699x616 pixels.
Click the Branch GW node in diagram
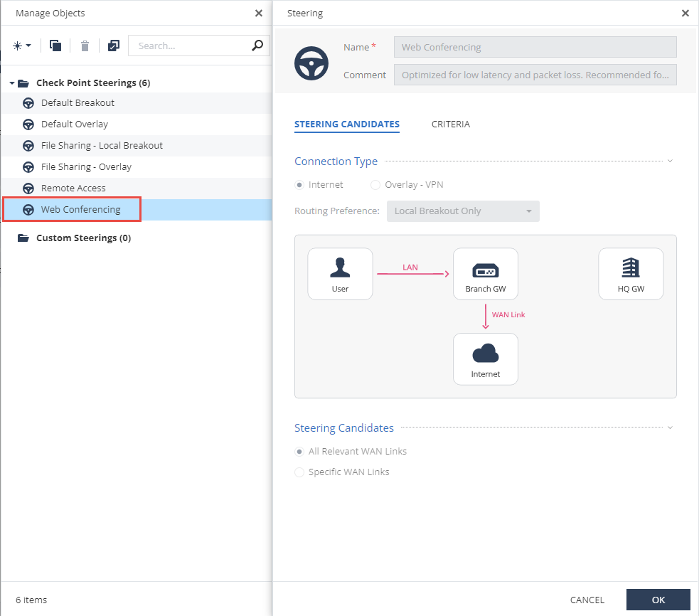pyautogui.click(x=486, y=274)
